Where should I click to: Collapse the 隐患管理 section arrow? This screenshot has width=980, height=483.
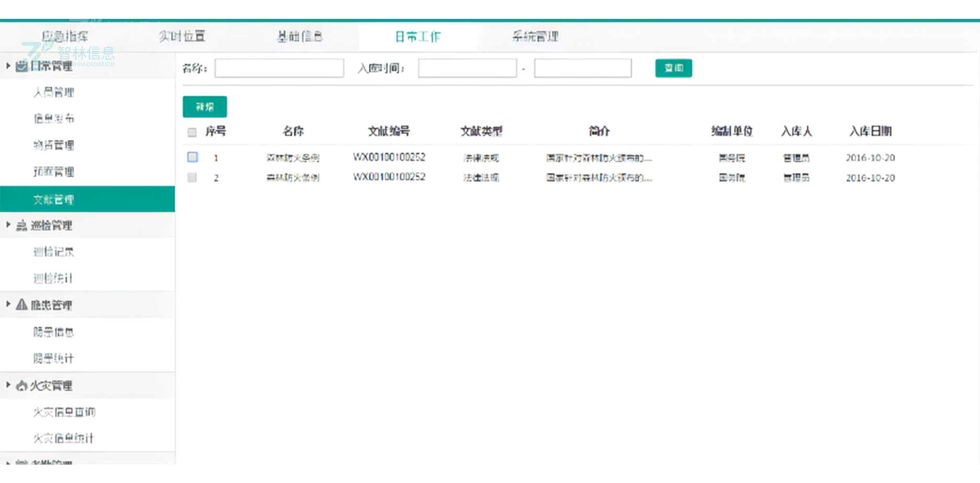[8, 304]
